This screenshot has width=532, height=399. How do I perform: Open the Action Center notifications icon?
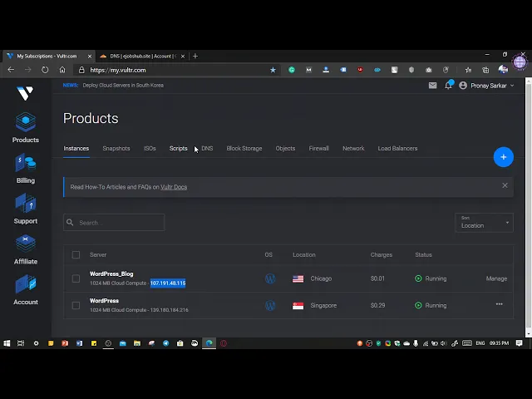click(x=519, y=343)
